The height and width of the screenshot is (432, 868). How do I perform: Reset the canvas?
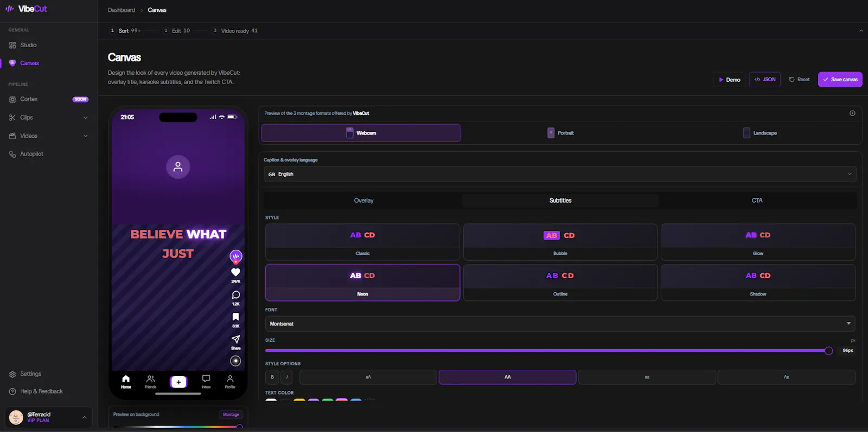click(x=799, y=80)
